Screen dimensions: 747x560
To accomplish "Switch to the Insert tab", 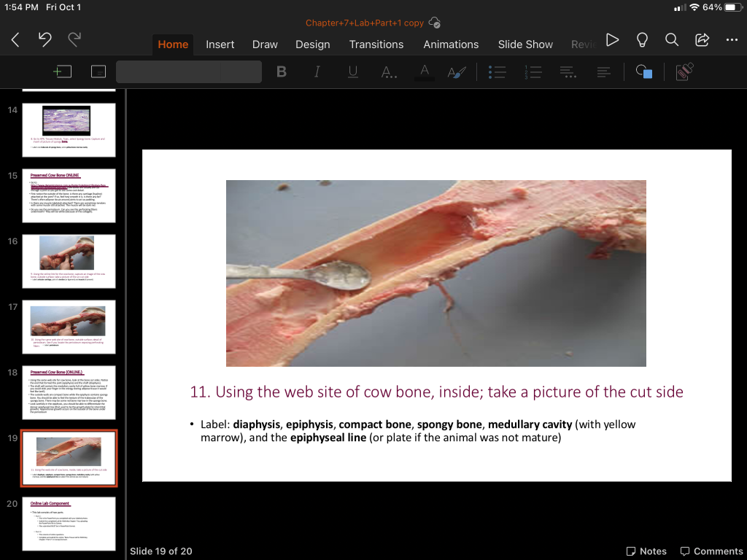I will pos(220,44).
